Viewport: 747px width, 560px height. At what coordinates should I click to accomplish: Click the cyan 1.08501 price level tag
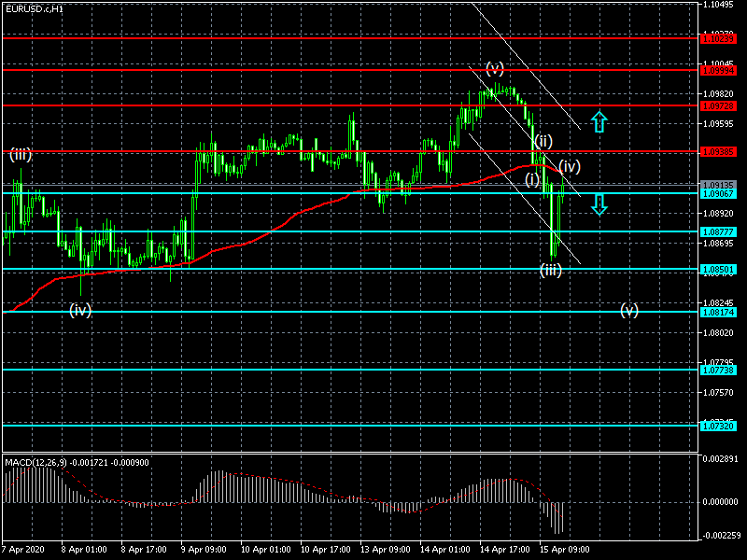point(717,269)
